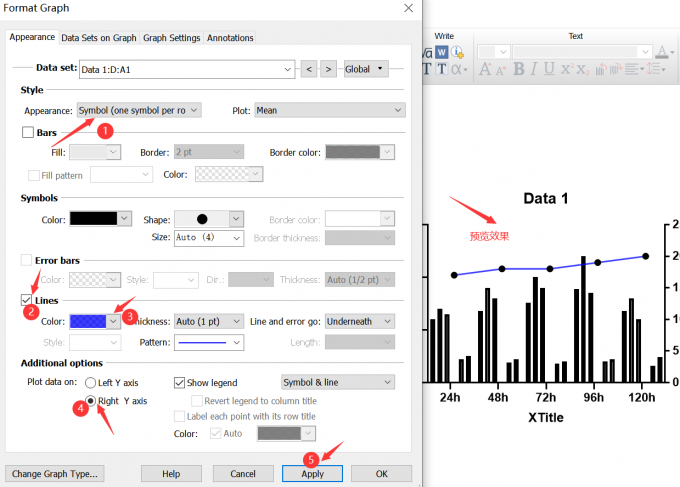Open the Greek alpha symbol menu
Image resolution: width=680 pixels, height=487 pixels.
pos(458,69)
